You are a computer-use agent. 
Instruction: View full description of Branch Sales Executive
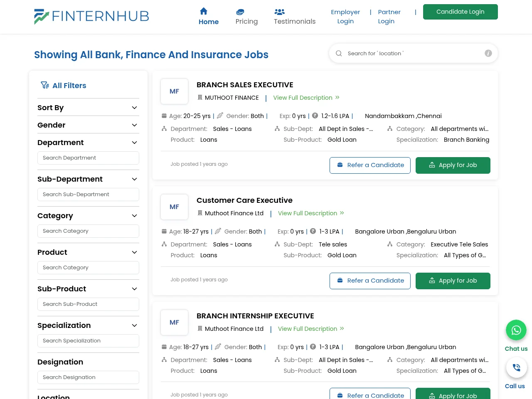(x=306, y=98)
